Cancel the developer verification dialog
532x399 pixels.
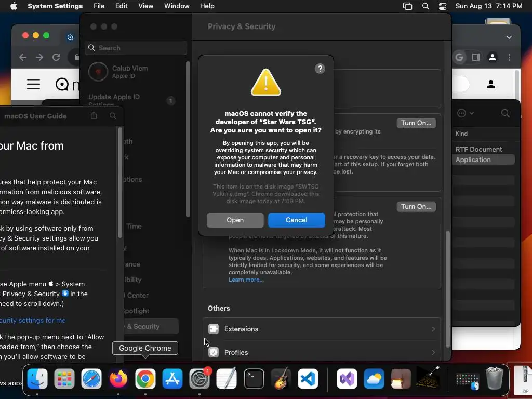tap(296, 220)
